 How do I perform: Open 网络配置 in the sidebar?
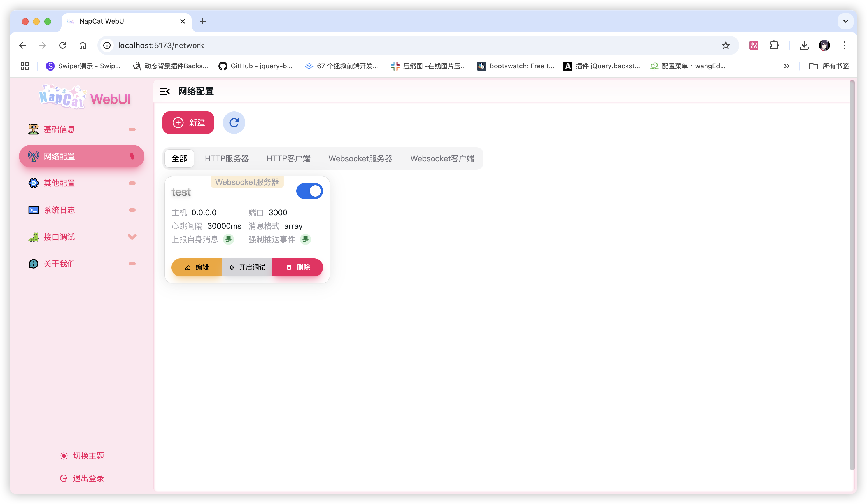[x=81, y=156]
